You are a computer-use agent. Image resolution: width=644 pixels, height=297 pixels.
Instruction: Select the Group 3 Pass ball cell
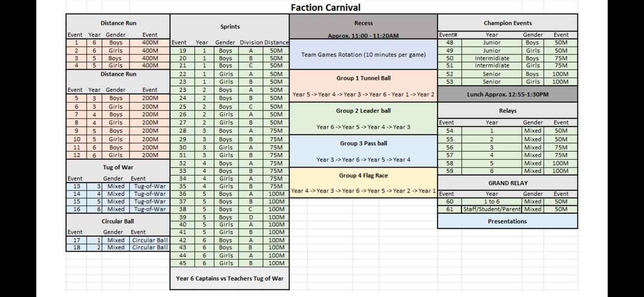(x=363, y=143)
